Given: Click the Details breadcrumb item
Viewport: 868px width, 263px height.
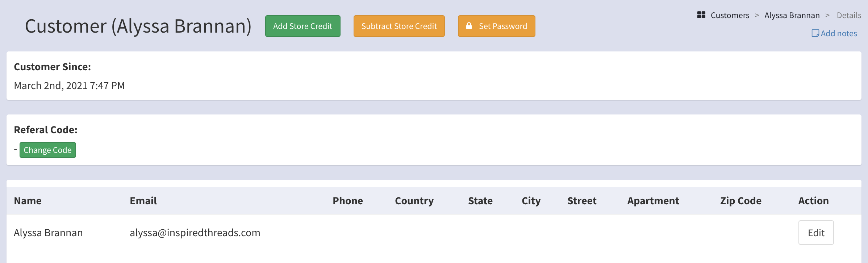Looking at the screenshot, I should [x=849, y=15].
